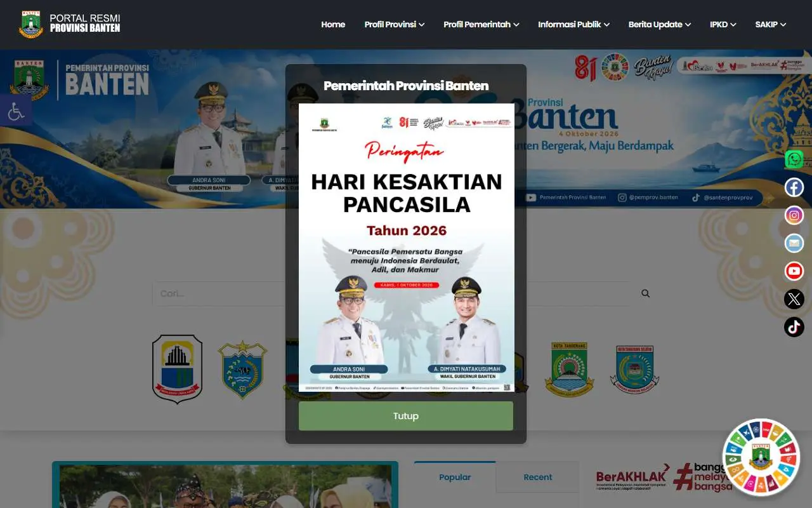Click the PORTAL RESMI PROVINSI BANTEN title
Viewport: 812px width, 508px height.
click(85, 23)
